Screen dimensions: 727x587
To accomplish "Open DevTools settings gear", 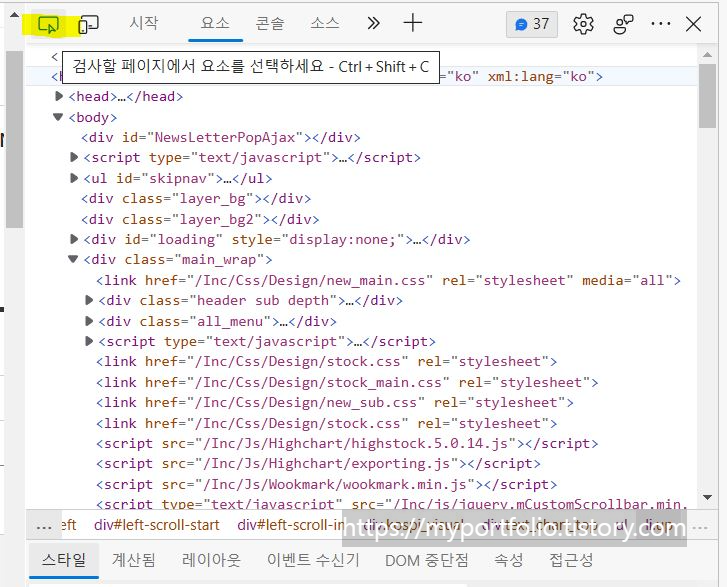I will [583, 24].
